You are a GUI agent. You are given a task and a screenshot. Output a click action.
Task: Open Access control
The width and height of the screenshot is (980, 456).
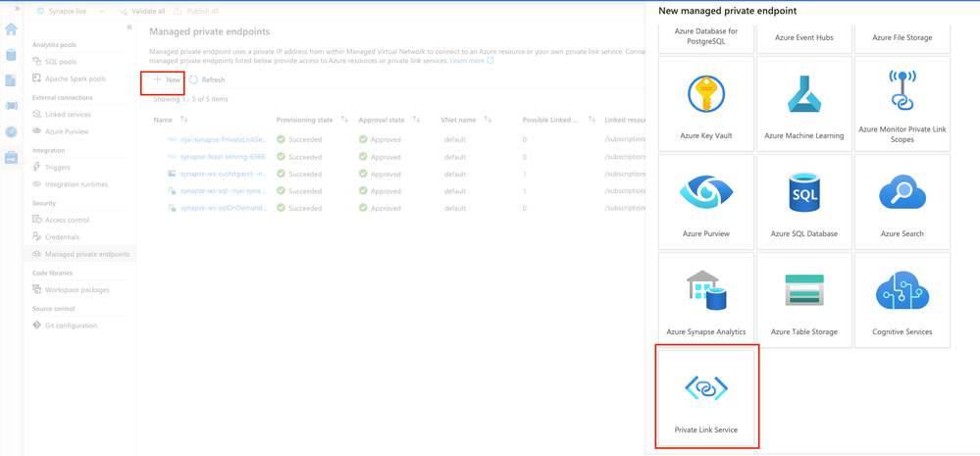coord(67,220)
